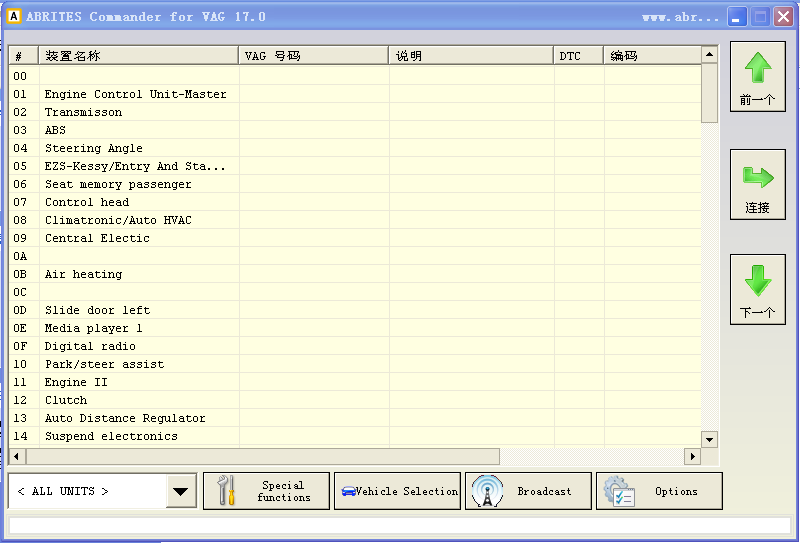Open Vehicle Selection with the car icon
The width and height of the screenshot is (800, 543).
(x=397, y=491)
